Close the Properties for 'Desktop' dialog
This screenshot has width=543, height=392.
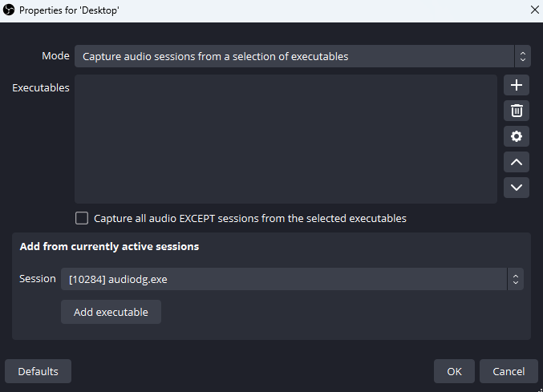pyautogui.click(x=535, y=10)
